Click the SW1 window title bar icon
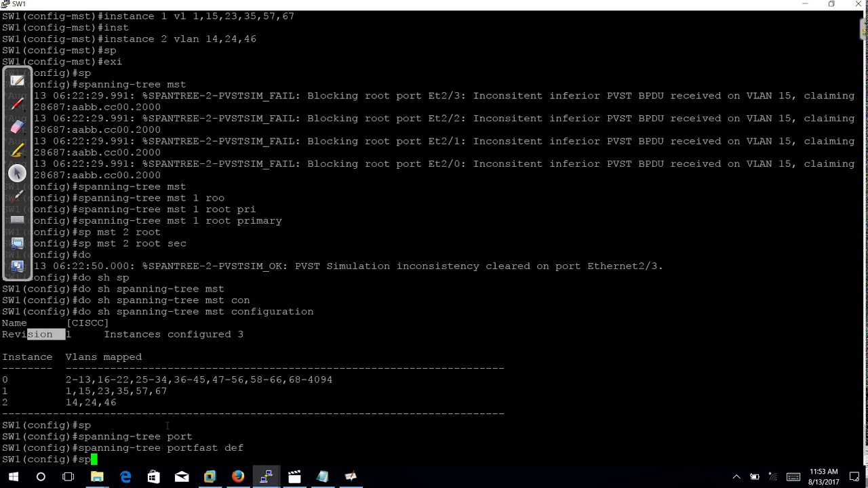The image size is (868, 488). [5, 4]
